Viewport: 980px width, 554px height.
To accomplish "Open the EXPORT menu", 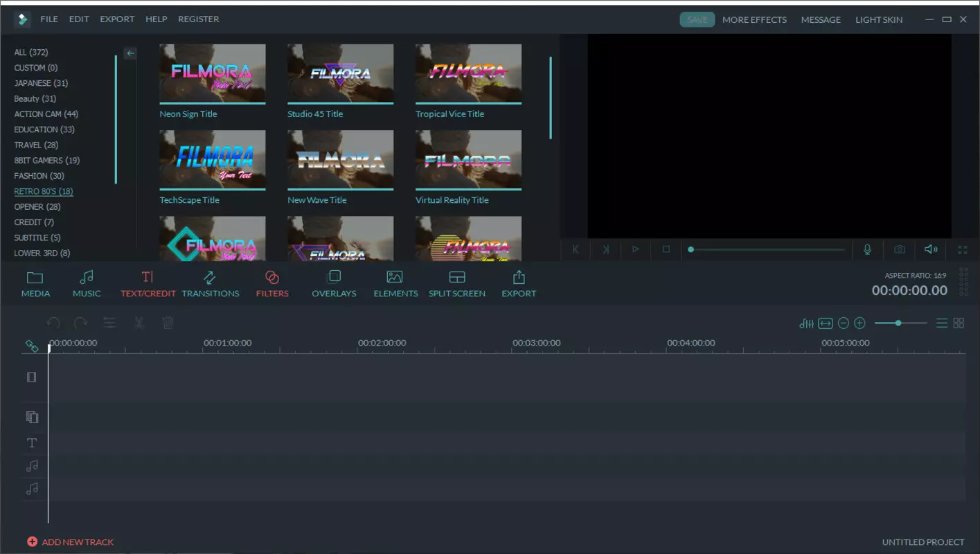I will 117,19.
